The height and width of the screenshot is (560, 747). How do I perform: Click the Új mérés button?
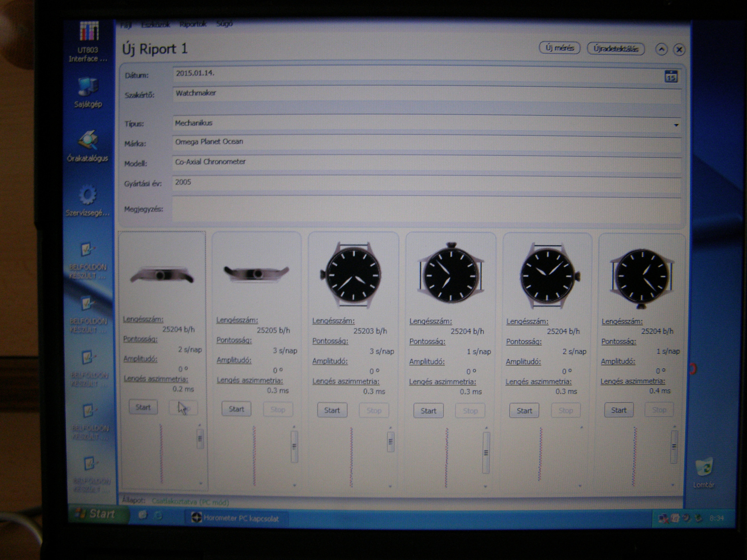(x=560, y=48)
